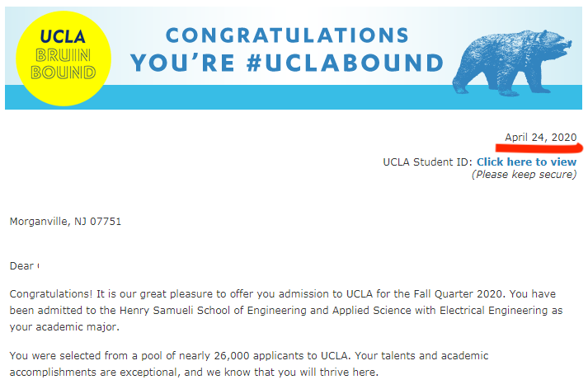Open the 'Click here to view' link
The height and width of the screenshot is (389, 588).
coord(526,162)
